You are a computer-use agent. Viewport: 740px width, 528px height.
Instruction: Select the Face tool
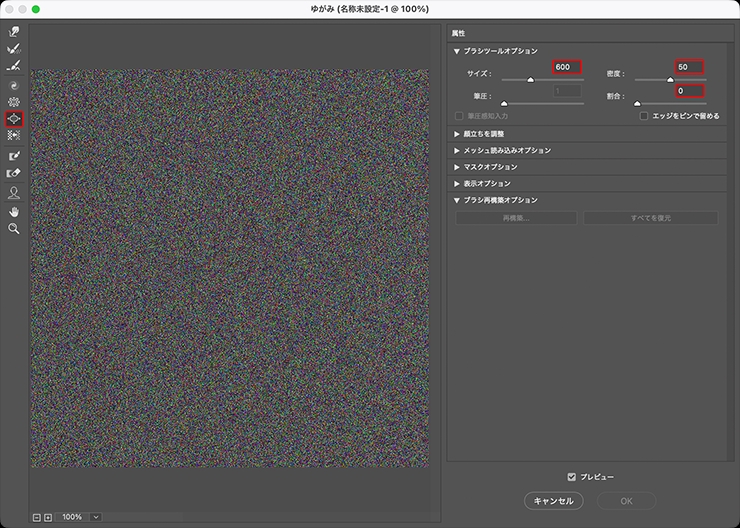[x=14, y=192]
